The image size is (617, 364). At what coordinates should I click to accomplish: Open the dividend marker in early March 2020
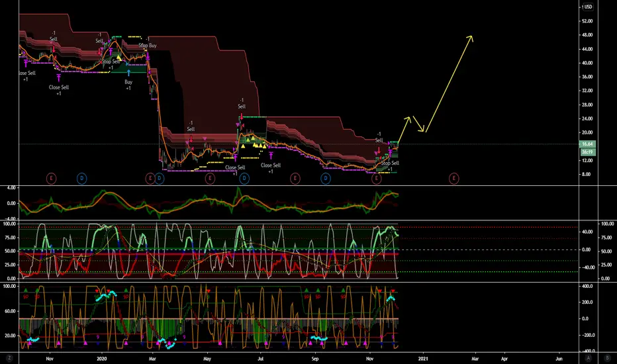click(x=160, y=178)
